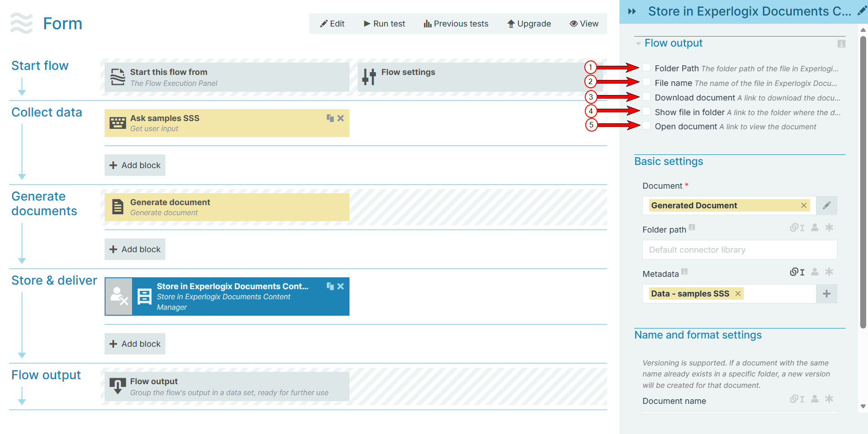Image resolution: width=868 pixels, height=434 pixels.
Task: Click the asterisk icon beside Document name
Action: pyautogui.click(x=829, y=399)
